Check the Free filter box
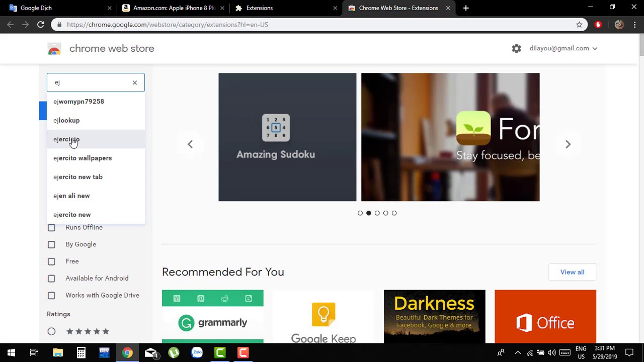644x362 pixels. 51,261
